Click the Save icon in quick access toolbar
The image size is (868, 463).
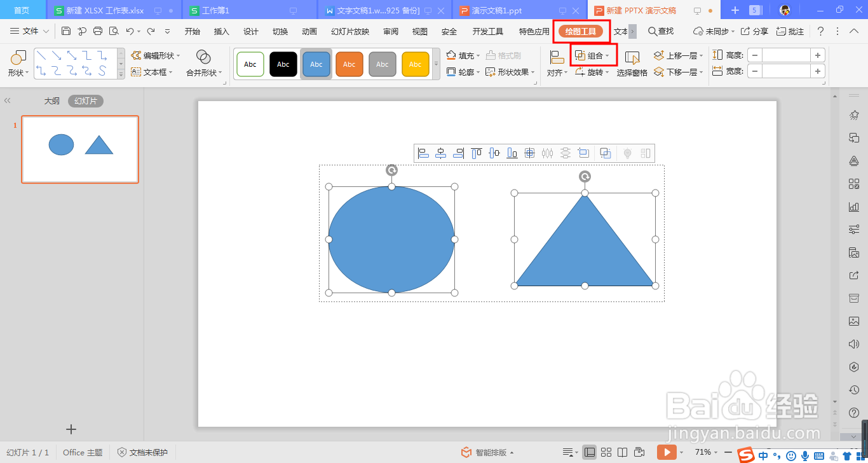pos(66,31)
